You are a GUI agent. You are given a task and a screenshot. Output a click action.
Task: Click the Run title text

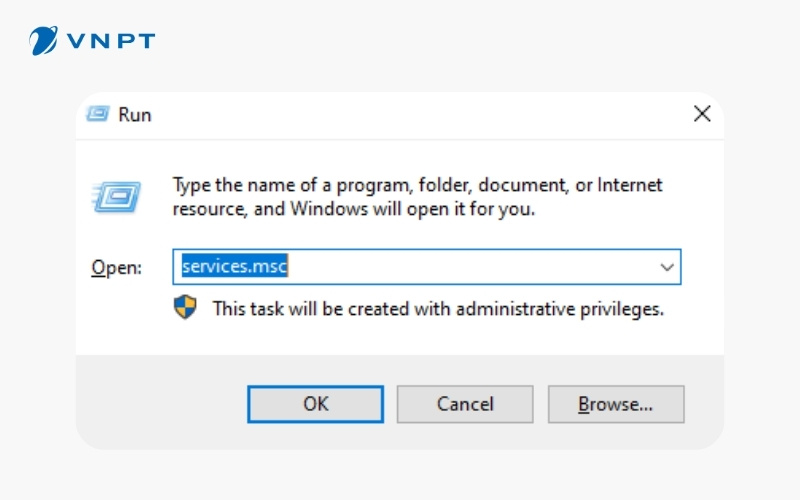click(x=135, y=114)
